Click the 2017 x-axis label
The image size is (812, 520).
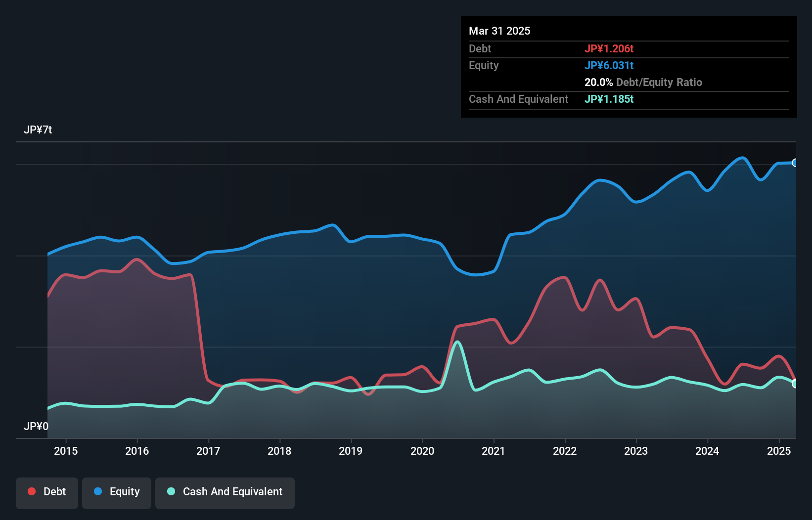coord(208,451)
